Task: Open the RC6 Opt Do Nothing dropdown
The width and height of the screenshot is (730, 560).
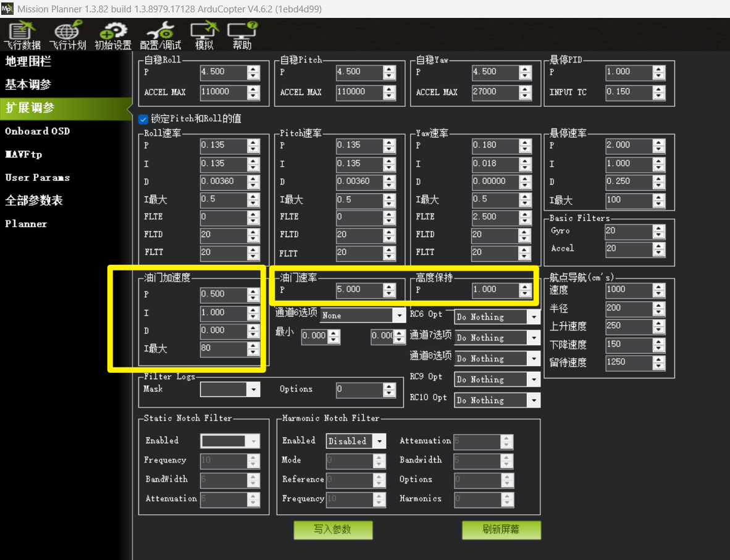Action: [534, 317]
